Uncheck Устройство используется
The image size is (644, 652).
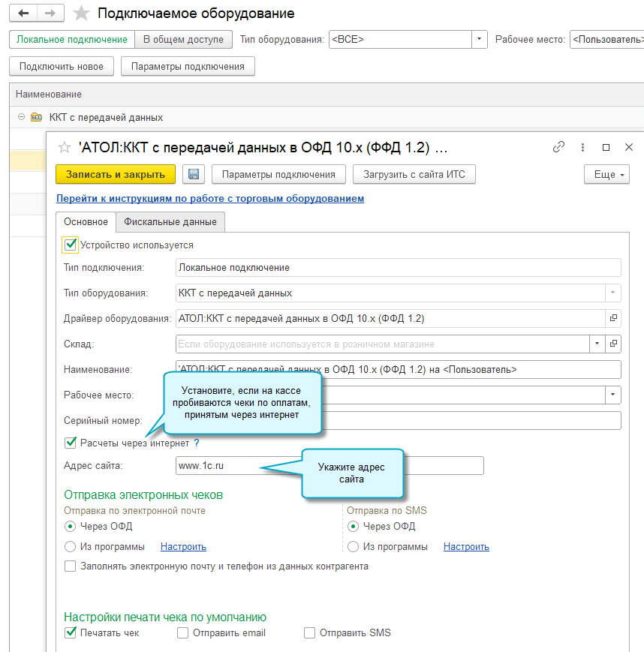point(71,245)
